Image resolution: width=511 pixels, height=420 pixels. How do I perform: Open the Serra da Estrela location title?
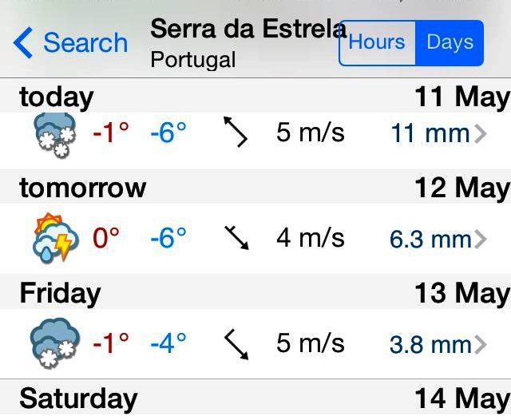click(x=248, y=29)
